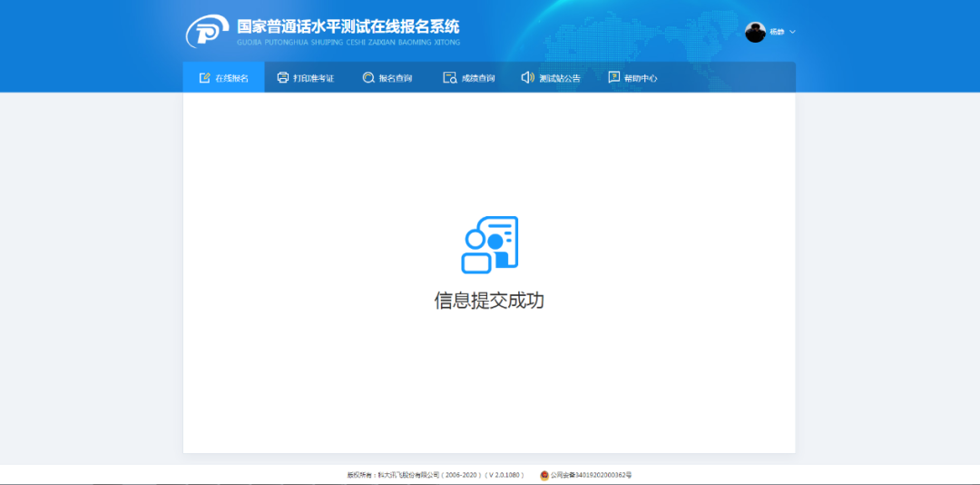
Task: Click the question mark icon beside 帮助中心
Action: (x=614, y=78)
